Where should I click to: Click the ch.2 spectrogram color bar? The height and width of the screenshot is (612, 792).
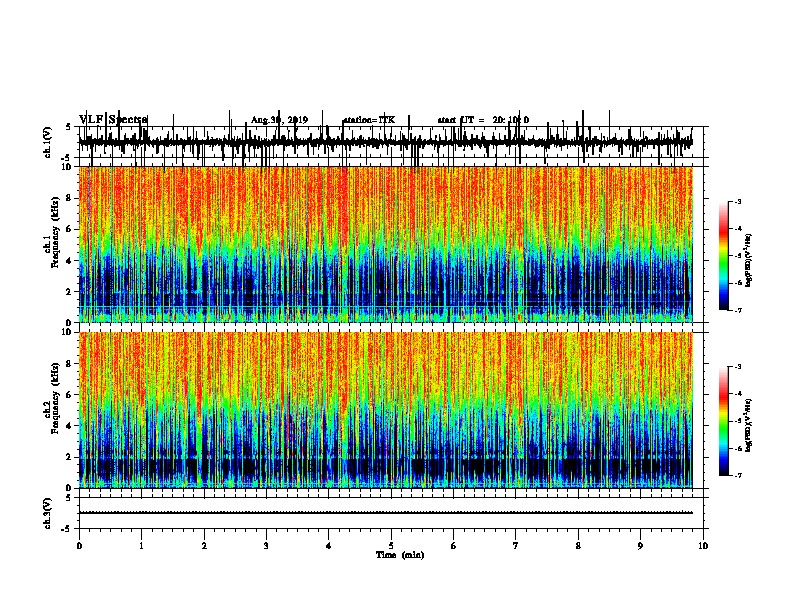point(724,421)
